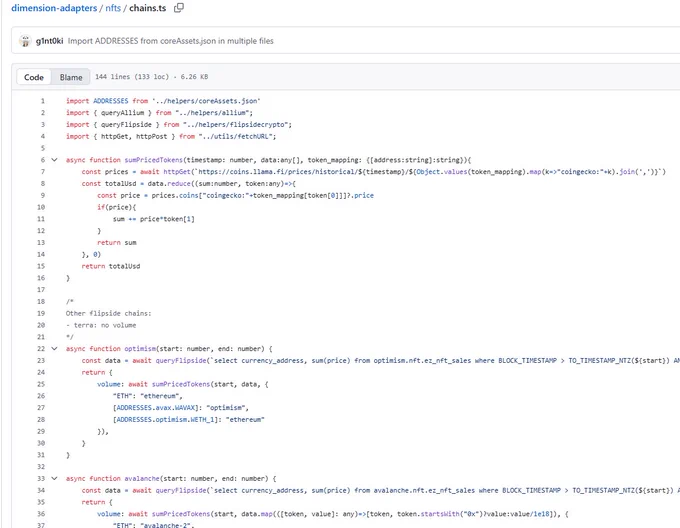Switch to the Code view tab
The width and height of the screenshot is (680, 528).
tap(34, 77)
